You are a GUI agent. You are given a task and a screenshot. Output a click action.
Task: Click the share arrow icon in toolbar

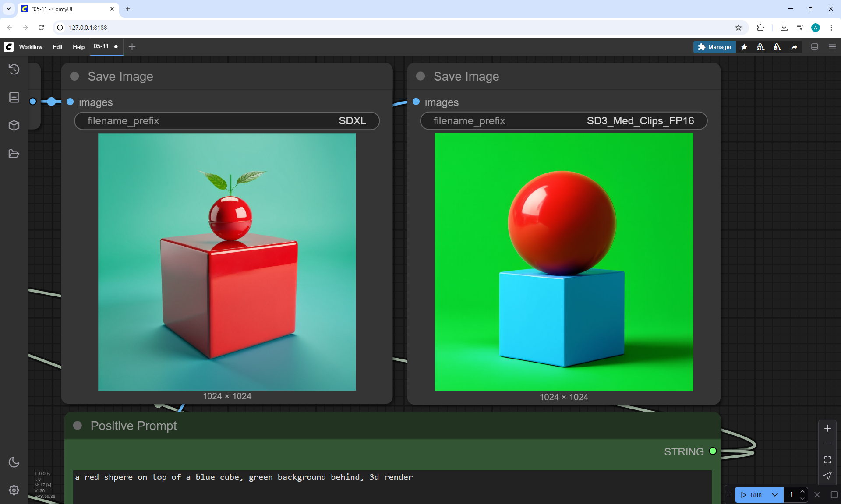794,47
